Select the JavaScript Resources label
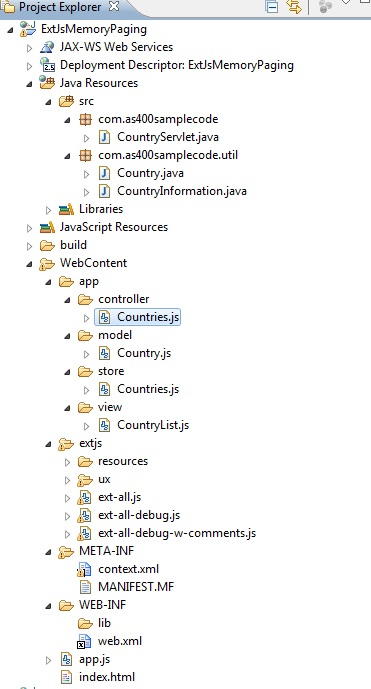Viewport: 371px width, 689px height. (114, 227)
